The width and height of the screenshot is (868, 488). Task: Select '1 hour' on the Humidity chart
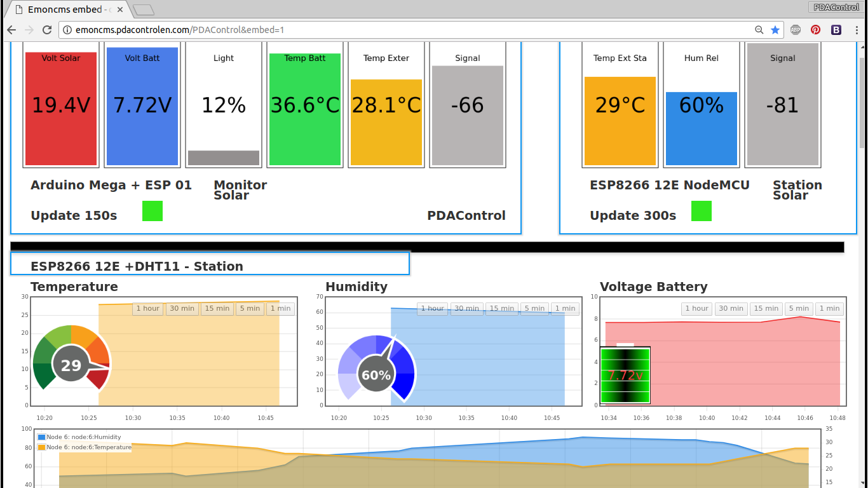click(433, 309)
